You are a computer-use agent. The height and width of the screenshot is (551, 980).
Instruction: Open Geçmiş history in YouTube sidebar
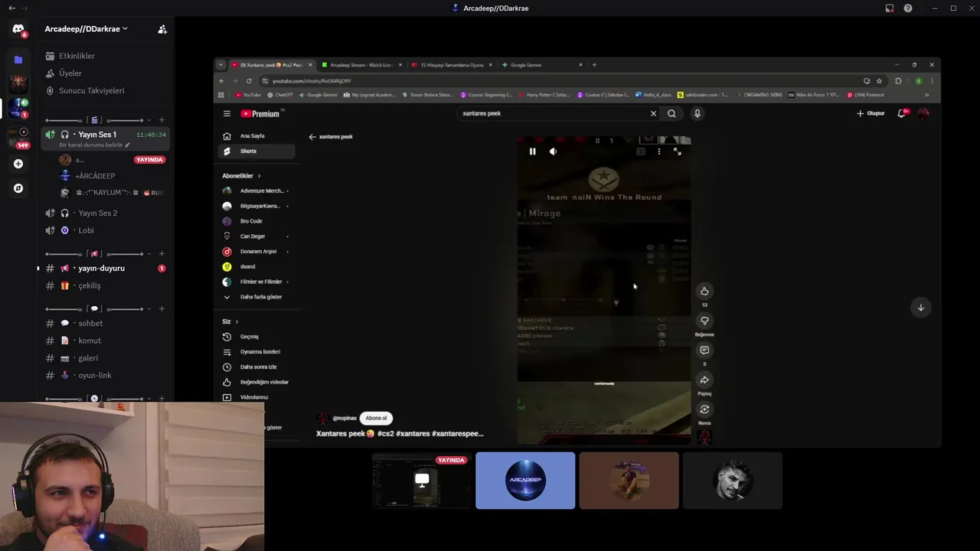(x=256, y=337)
